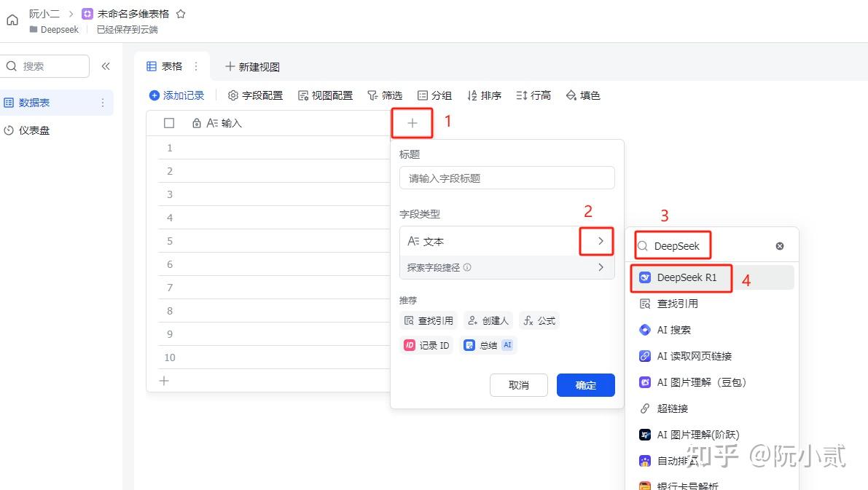Click the DeepSeek R1 icon
This screenshot has height=490, width=868.
[x=645, y=277]
